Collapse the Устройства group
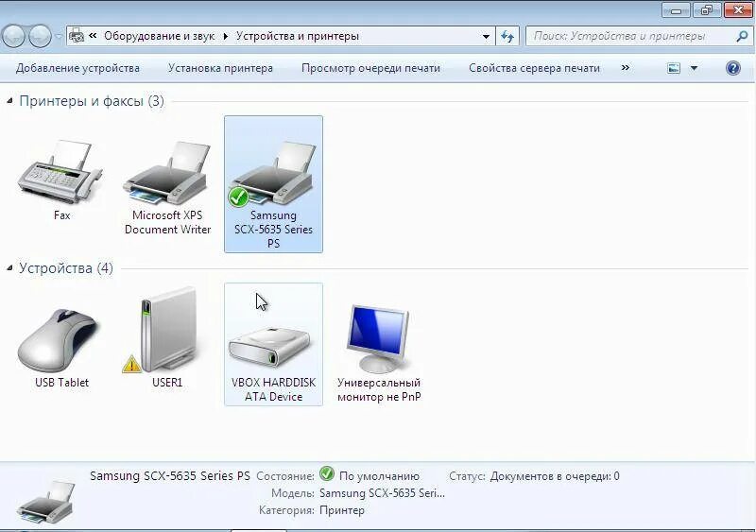The image size is (756, 532). 9,267
